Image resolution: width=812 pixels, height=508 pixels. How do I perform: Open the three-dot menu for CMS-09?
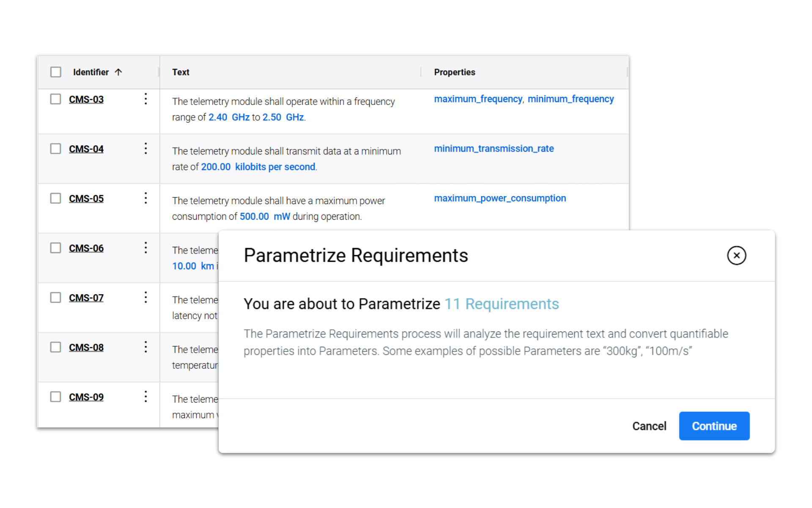click(145, 397)
